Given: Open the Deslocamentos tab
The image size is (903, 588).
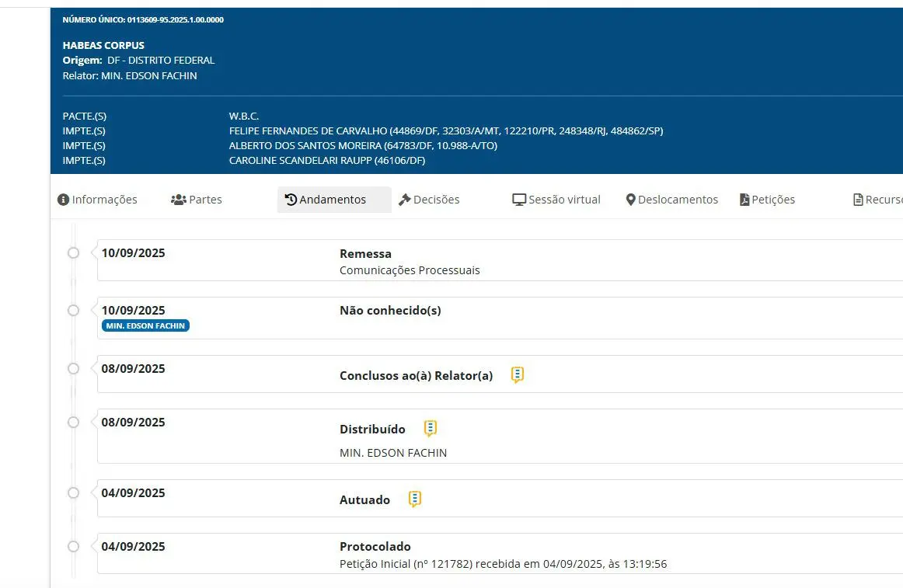Looking at the screenshot, I should pyautogui.click(x=672, y=200).
